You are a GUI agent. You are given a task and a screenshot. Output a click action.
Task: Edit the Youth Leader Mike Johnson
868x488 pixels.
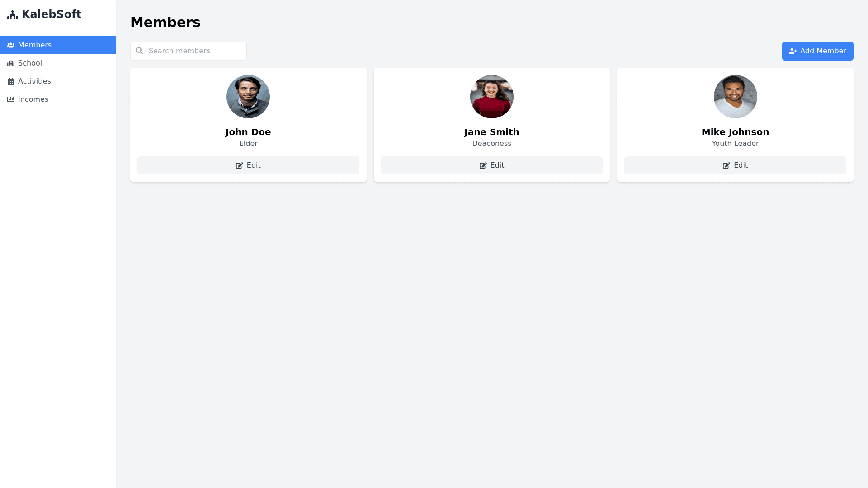click(735, 165)
